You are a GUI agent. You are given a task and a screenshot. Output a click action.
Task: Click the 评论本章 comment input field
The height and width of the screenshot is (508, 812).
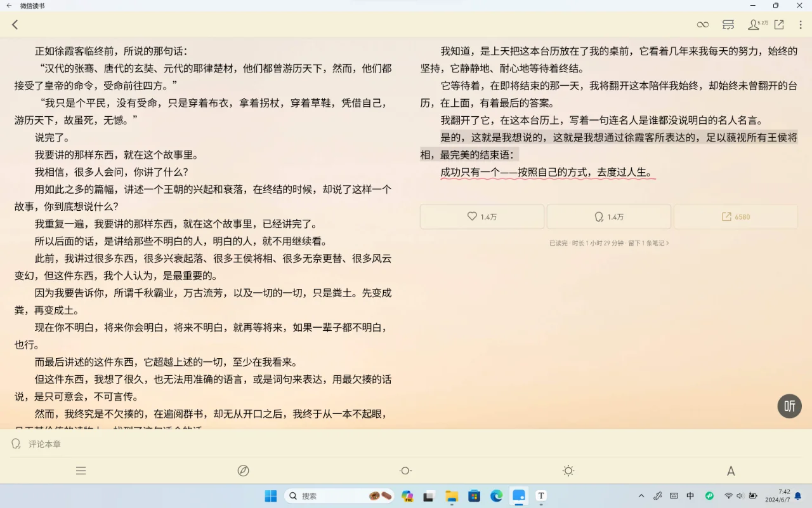pos(44,443)
